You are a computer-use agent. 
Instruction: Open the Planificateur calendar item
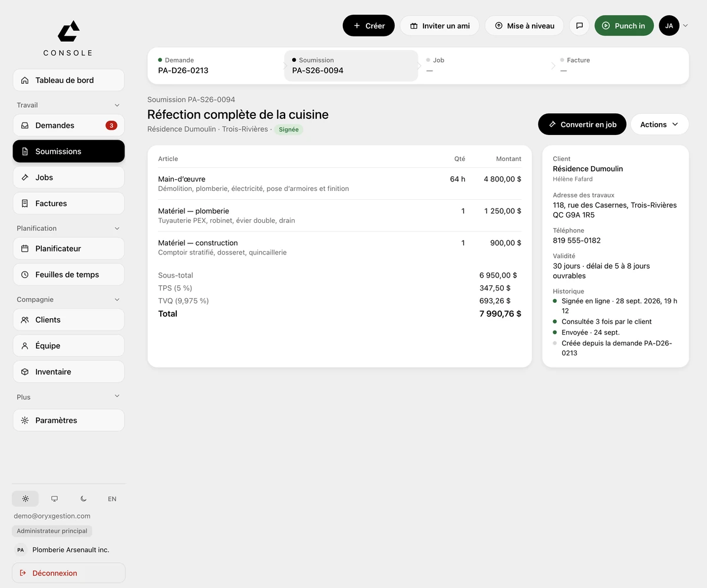point(68,249)
